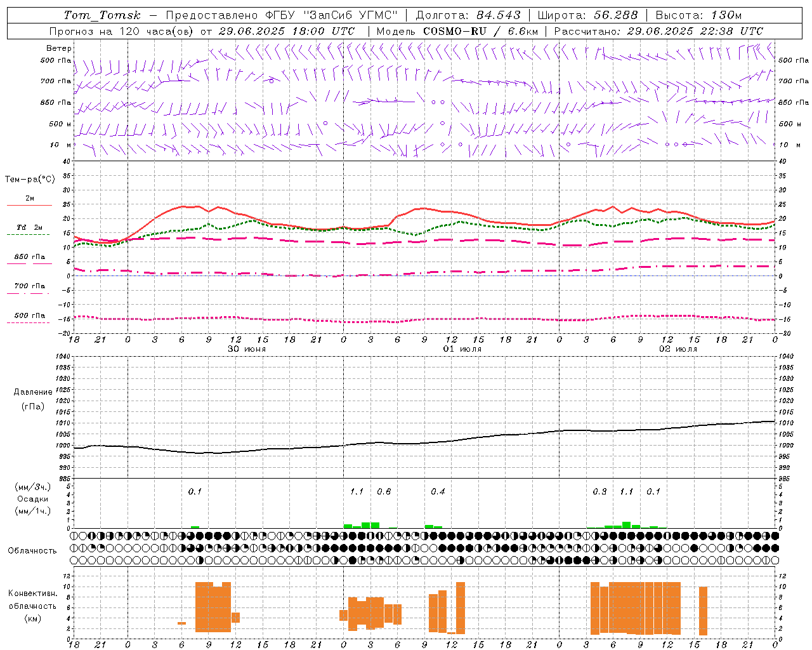Select the provider text ФГБУ "ЗапСиб УГМС"
The height and width of the screenshot is (650, 812).
tap(330, 15)
